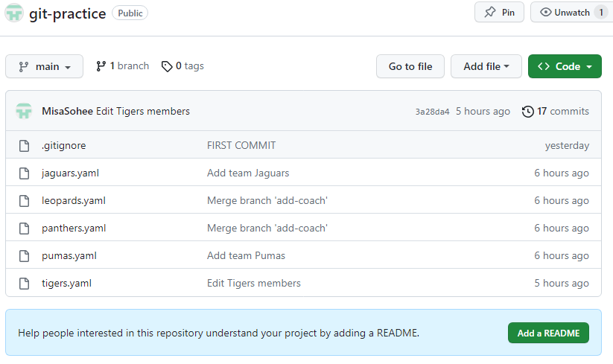
Task: Toggle Unwatch for this repository
Action: 565,13
